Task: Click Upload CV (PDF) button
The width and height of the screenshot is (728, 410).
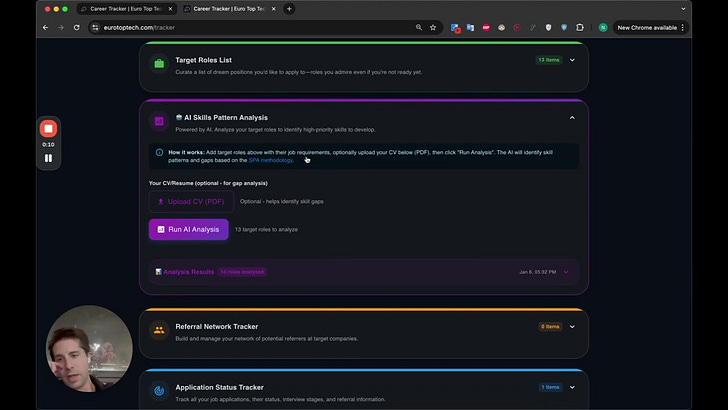Action: (x=191, y=202)
